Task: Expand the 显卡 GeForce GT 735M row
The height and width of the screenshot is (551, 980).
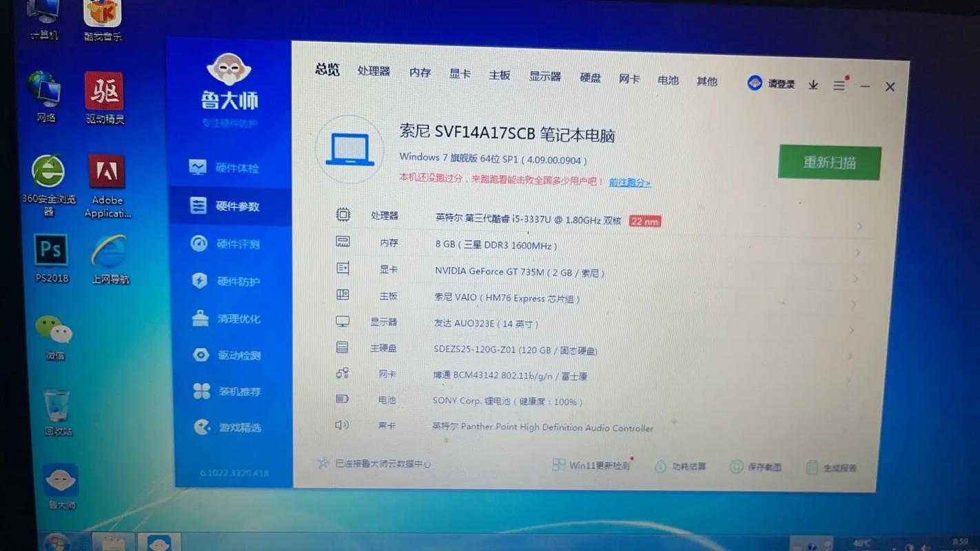Action: point(856,278)
